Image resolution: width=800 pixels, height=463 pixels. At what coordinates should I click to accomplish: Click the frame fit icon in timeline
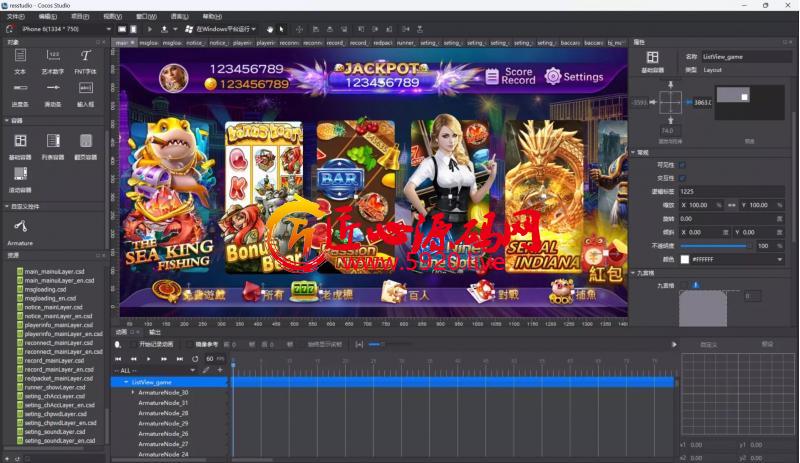click(359, 345)
